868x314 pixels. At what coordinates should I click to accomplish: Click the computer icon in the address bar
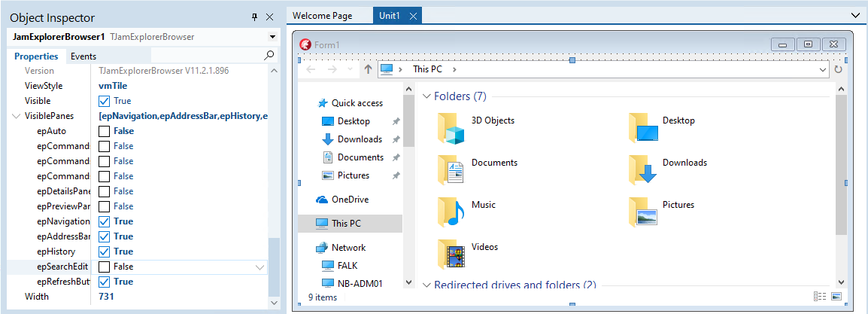point(387,69)
